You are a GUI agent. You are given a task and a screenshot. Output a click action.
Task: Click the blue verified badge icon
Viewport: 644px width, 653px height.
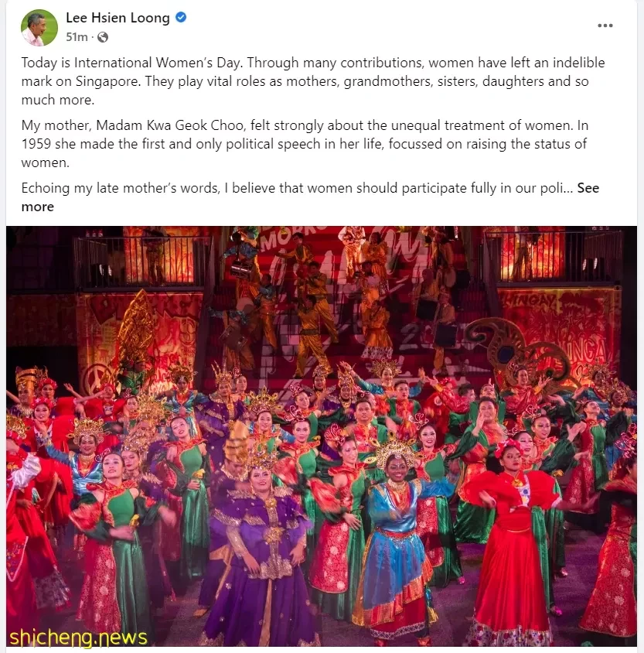click(x=181, y=17)
